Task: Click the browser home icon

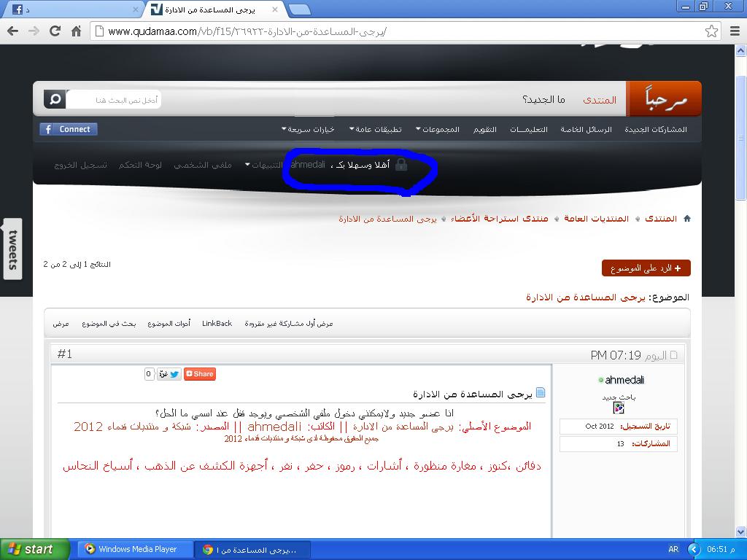Action: pyautogui.click(x=76, y=31)
